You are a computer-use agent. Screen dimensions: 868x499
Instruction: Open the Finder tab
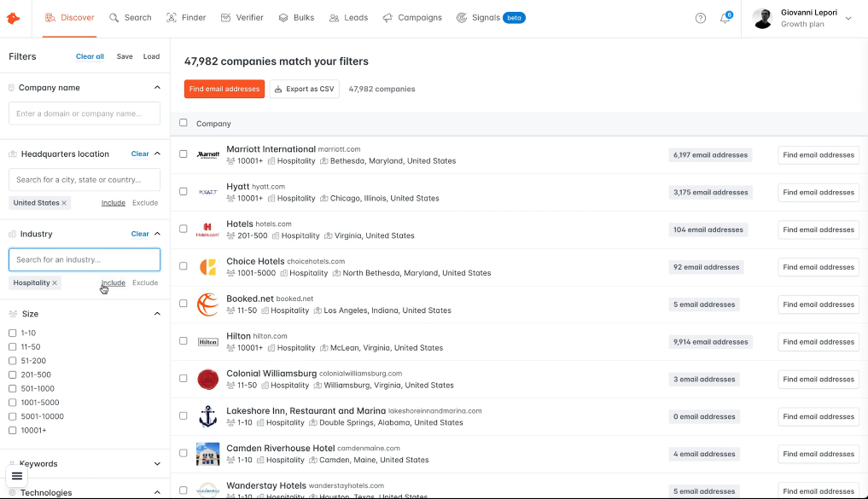186,18
